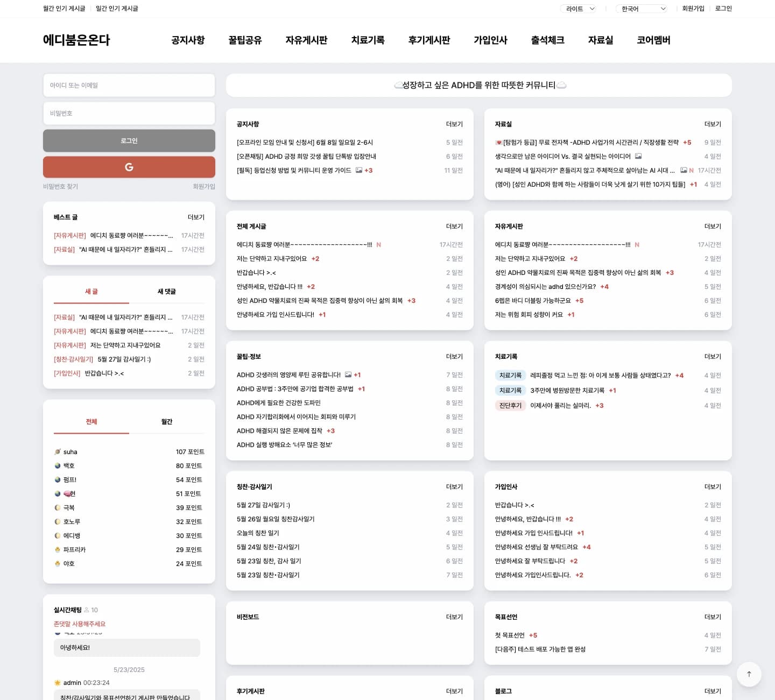This screenshot has width=775, height=700.
Task: Click the Google login button
Action: click(129, 167)
